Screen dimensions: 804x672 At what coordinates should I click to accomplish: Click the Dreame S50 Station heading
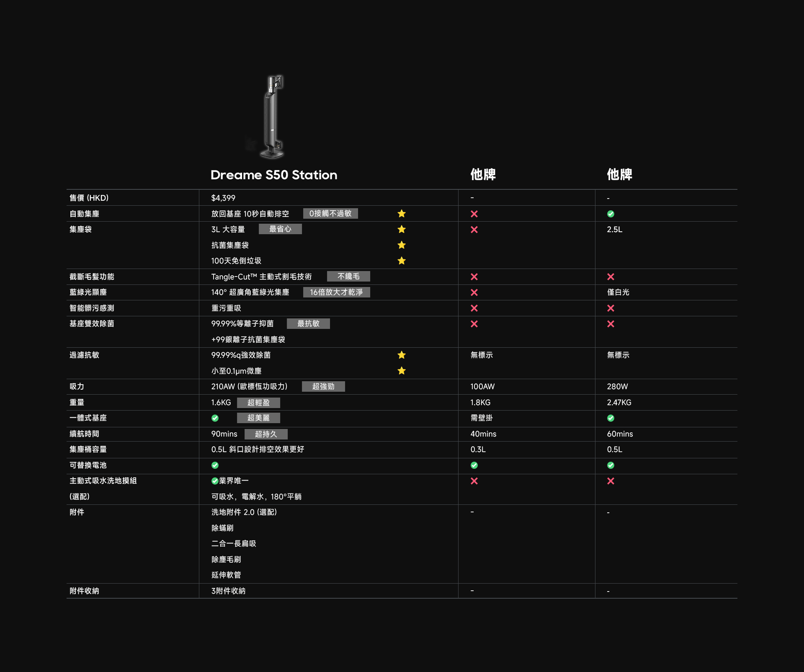coord(274,175)
